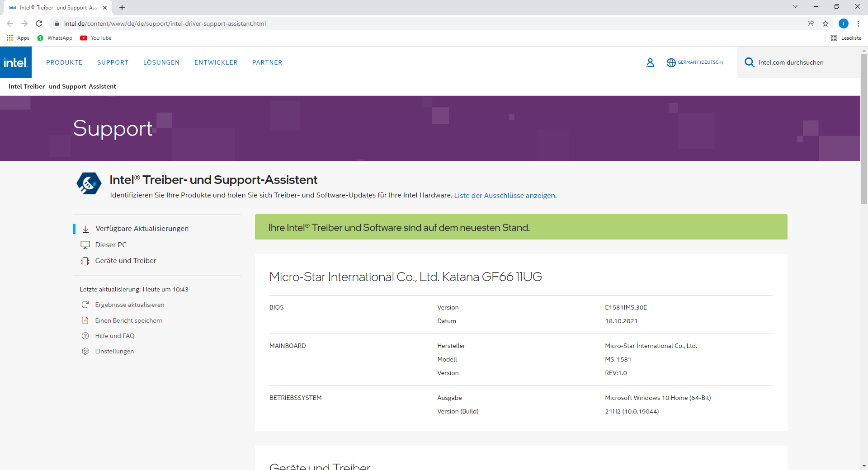This screenshot has height=470, width=868.
Task: Click the Intel Treiber- und Support-Assistent breadcrumb
Action: (62, 86)
